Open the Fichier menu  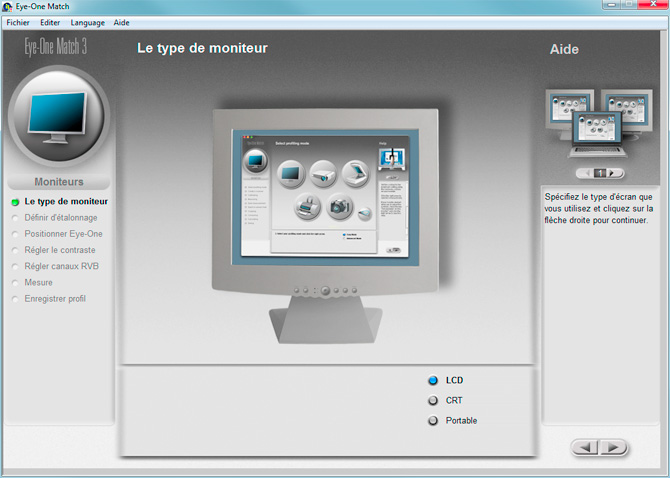[18, 23]
